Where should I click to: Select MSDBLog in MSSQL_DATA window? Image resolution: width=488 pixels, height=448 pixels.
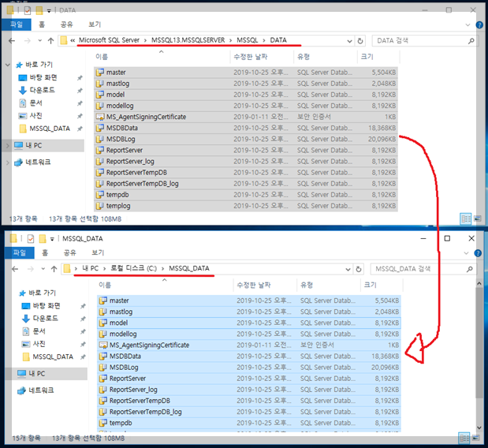coord(248,368)
